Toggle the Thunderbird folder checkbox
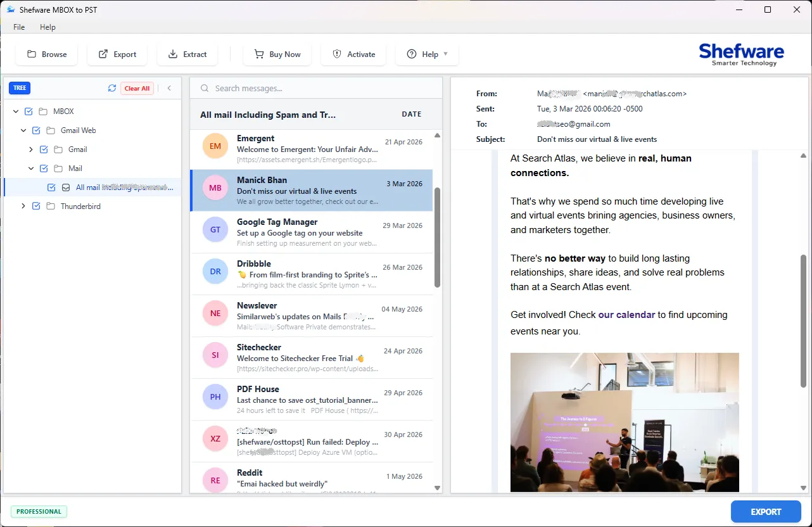Viewport: 812px width, 527px height. pyautogui.click(x=36, y=206)
